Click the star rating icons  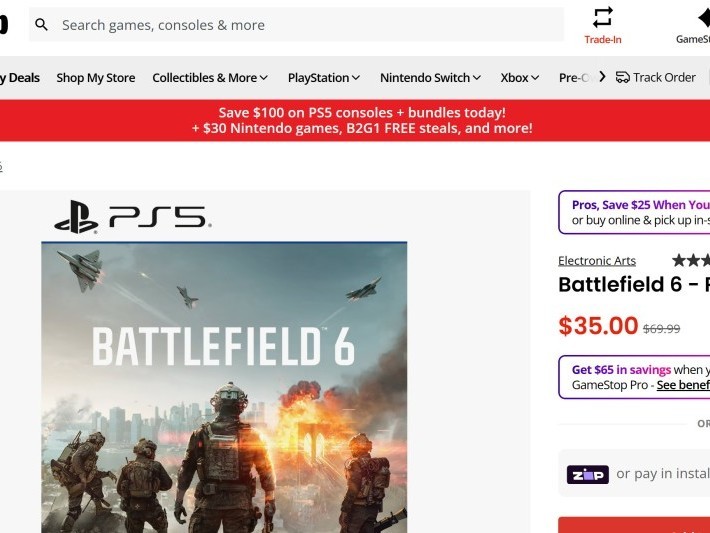click(x=691, y=260)
